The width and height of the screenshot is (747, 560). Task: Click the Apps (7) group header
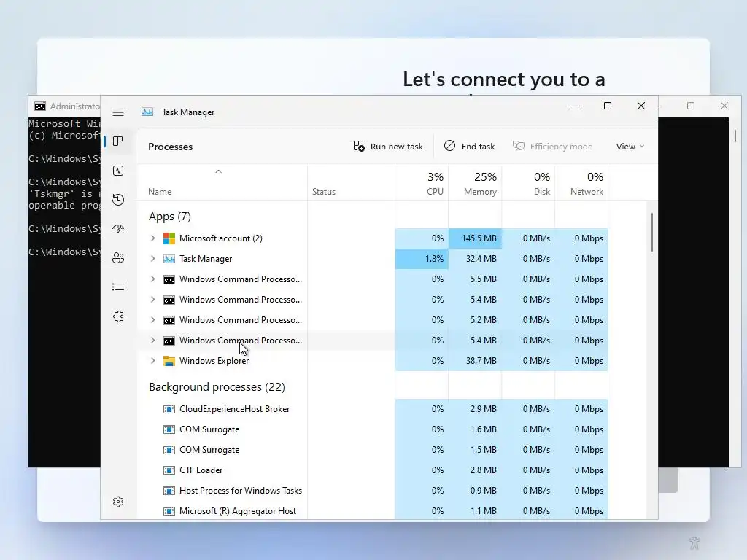click(x=169, y=217)
